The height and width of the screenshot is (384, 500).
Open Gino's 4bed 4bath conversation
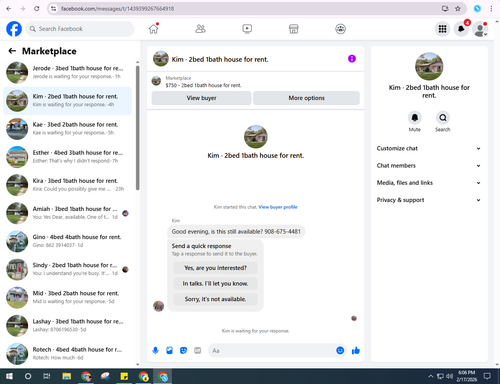click(67, 241)
